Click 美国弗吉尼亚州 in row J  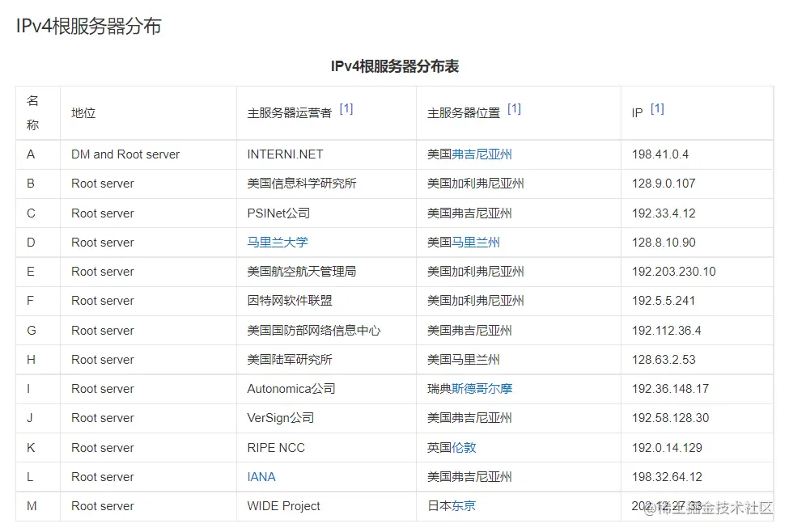click(x=469, y=418)
